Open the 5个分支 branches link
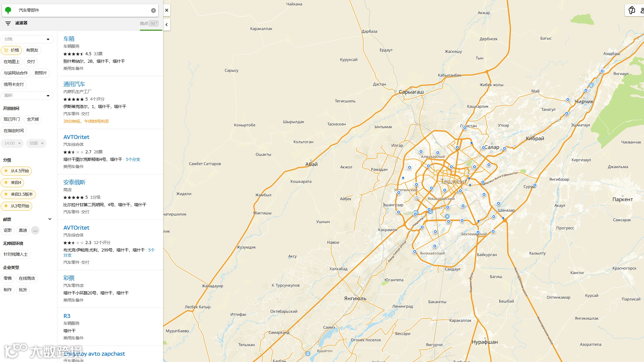This screenshot has width=644, height=362. coord(133,159)
